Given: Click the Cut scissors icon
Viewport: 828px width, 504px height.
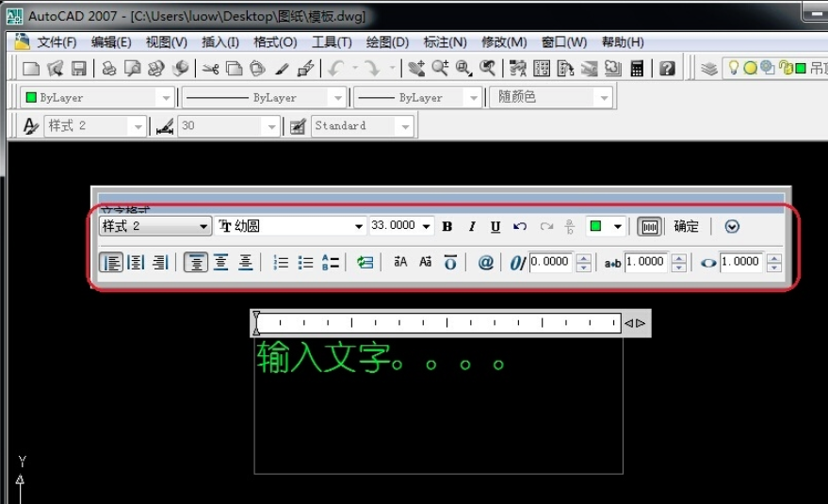Looking at the screenshot, I should (210, 68).
